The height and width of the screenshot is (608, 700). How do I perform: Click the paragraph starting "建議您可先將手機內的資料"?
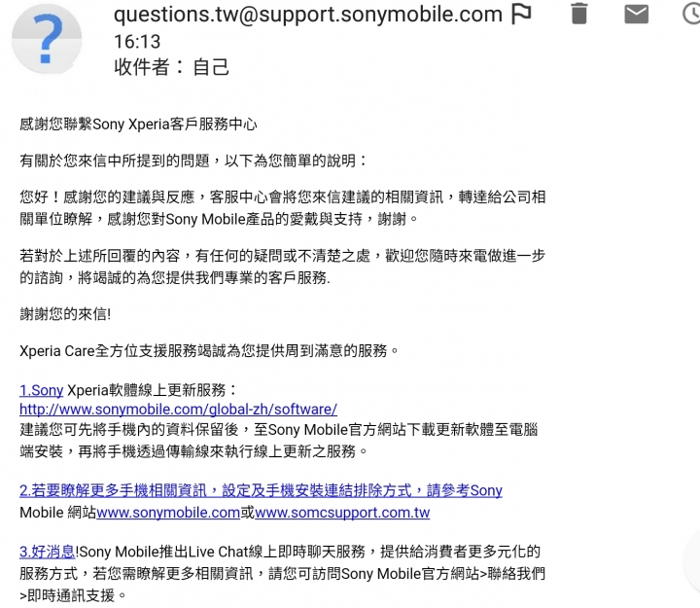pyautogui.click(x=279, y=440)
